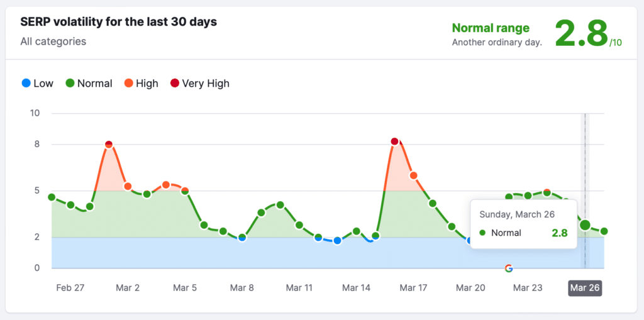Click the red Very High peak near Mar 1
This screenshot has height=320, width=644.
click(x=109, y=145)
